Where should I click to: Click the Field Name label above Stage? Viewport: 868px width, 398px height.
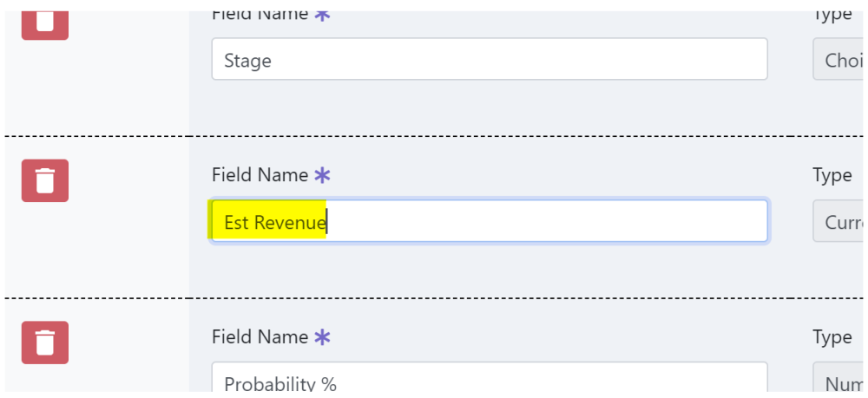click(x=260, y=15)
